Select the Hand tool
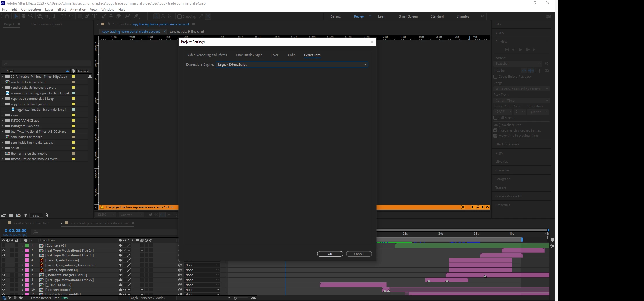 [23, 16]
